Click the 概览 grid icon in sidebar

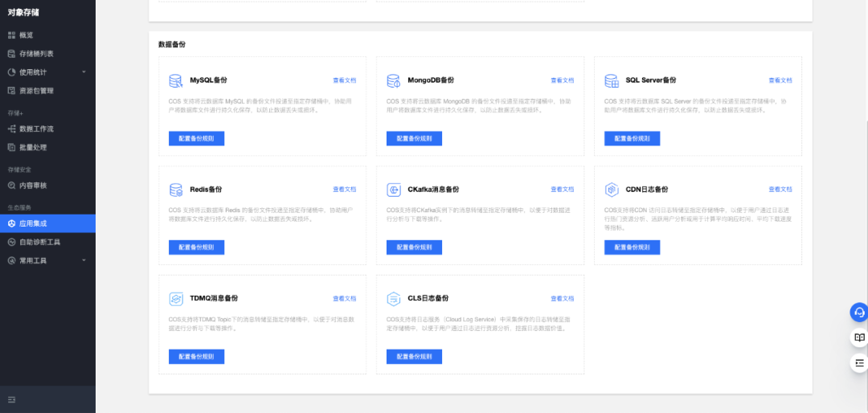[x=11, y=35]
